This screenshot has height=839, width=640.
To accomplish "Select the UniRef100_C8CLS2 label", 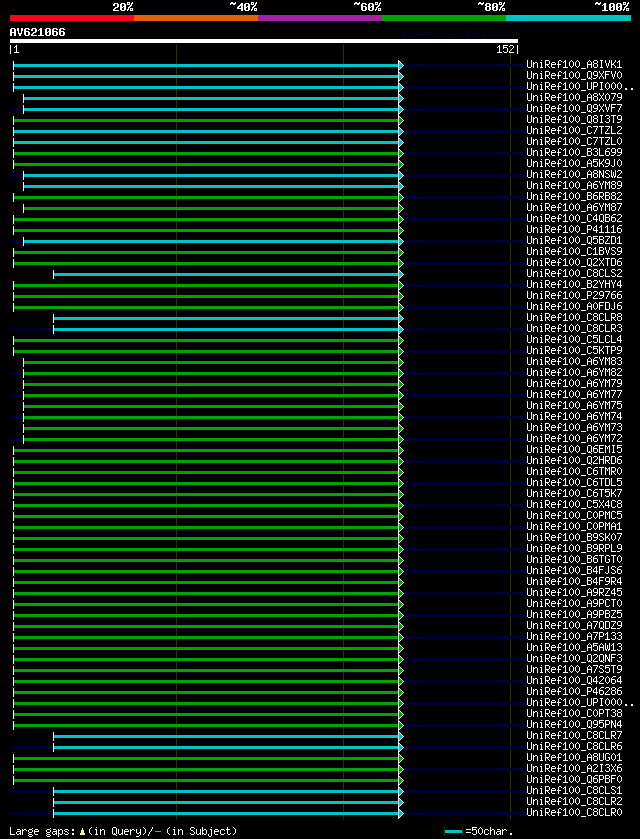I will (575, 273).
